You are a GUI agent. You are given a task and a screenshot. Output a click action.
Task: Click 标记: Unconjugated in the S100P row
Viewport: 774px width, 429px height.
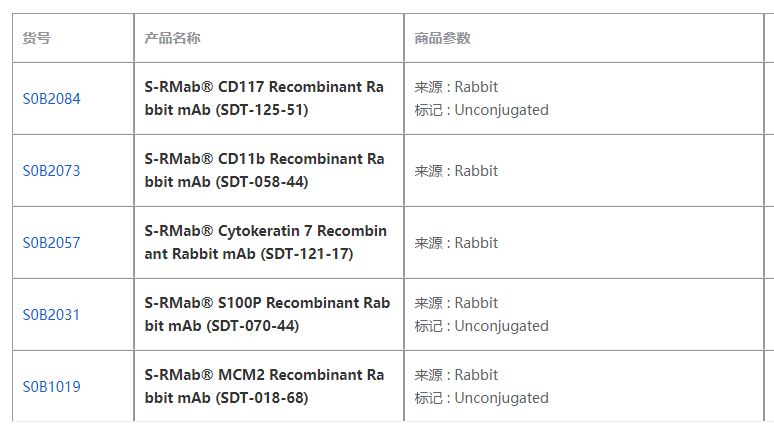[482, 326]
